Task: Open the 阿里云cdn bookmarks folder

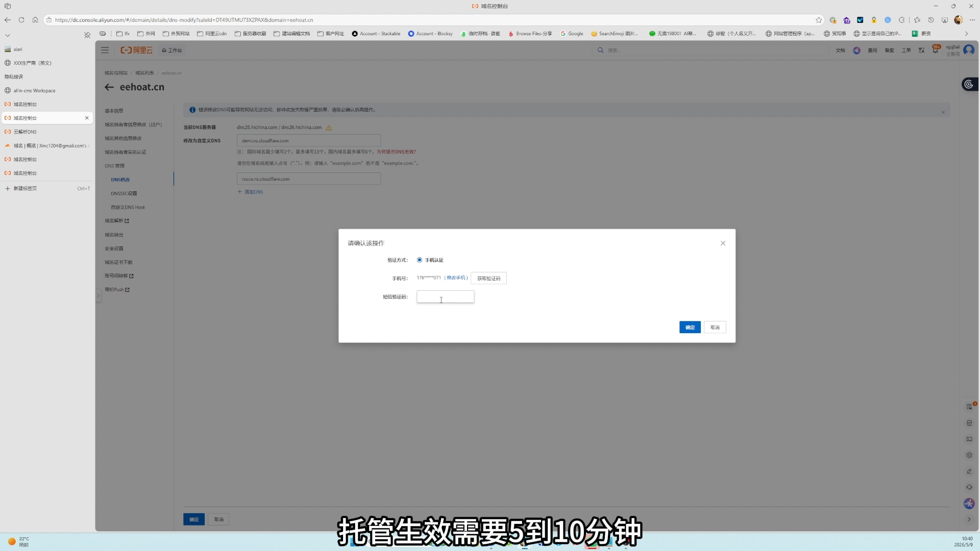Action: pos(211,34)
